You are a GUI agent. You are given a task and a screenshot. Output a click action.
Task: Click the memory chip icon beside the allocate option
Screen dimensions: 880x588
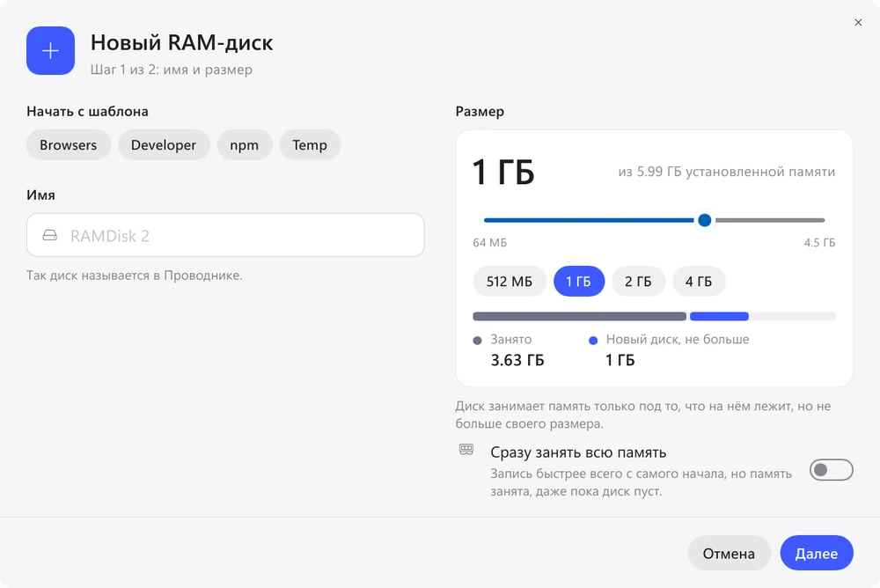pyautogui.click(x=466, y=449)
